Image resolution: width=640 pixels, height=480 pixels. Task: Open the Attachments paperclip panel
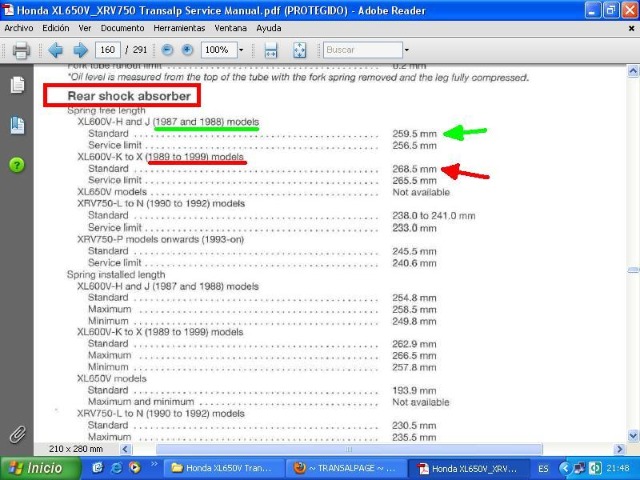coord(17,434)
